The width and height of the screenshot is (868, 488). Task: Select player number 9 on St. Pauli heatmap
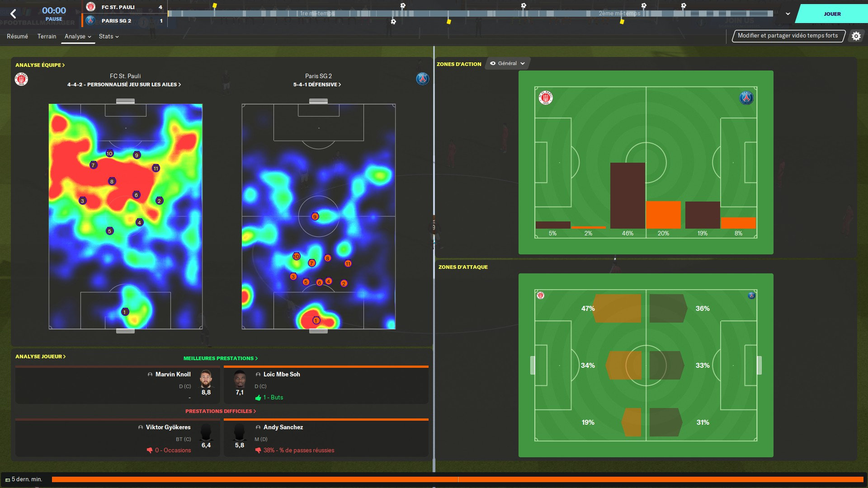point(137,155)
